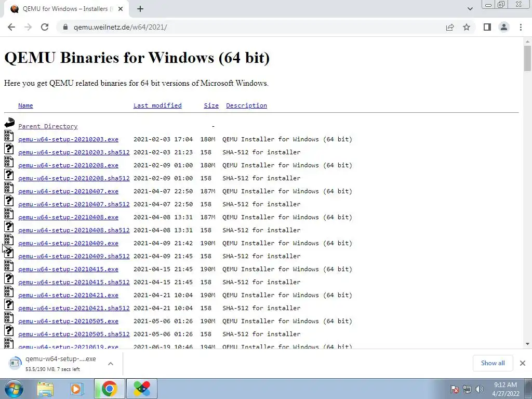Download qemu-w64-setup-20210421.exe
The image size is (532, 399).
pos(68,295)
